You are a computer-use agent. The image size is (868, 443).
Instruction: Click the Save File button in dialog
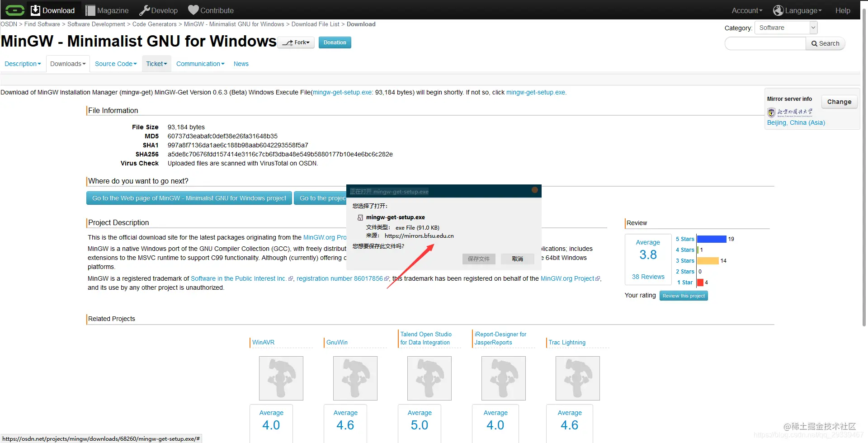[x=479, y=259]
